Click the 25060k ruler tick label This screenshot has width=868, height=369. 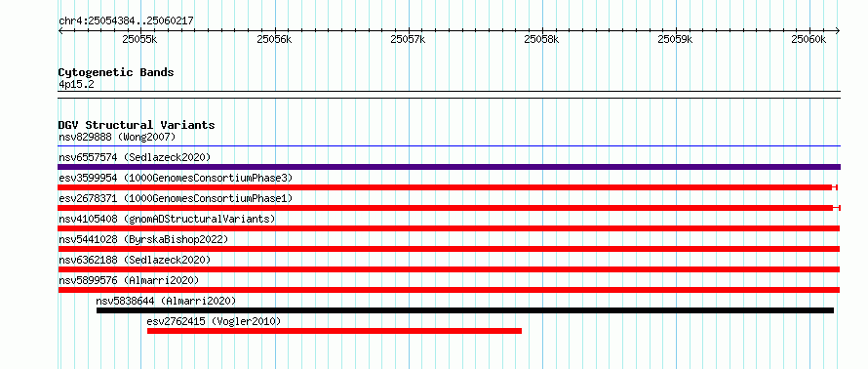(x=809, y=39)
